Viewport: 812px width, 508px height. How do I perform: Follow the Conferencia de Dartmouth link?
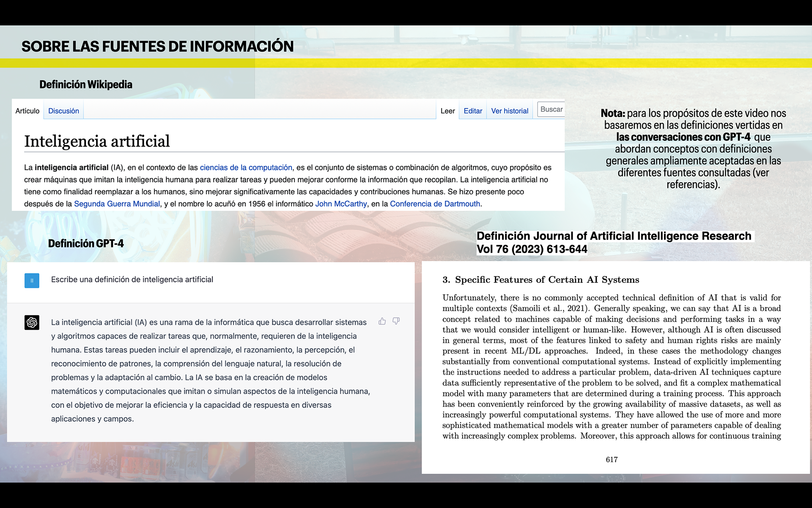pyautogui.click(x=435, y=204)
